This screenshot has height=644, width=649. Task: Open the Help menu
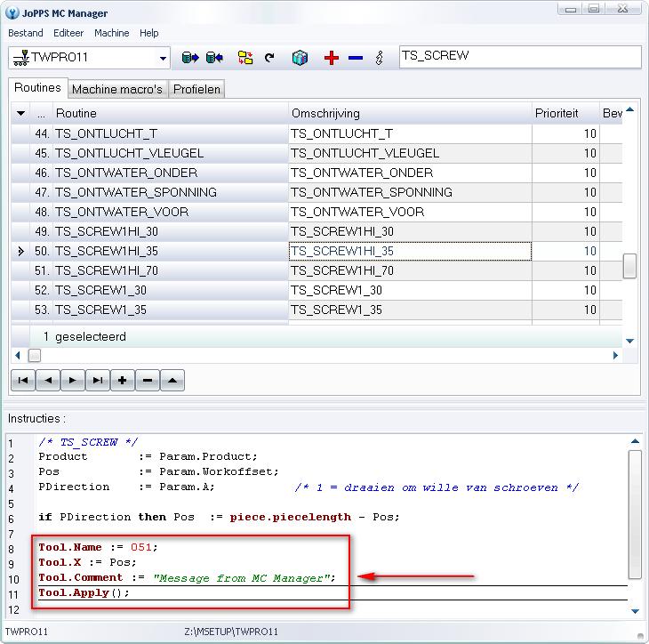coord(149,33)
